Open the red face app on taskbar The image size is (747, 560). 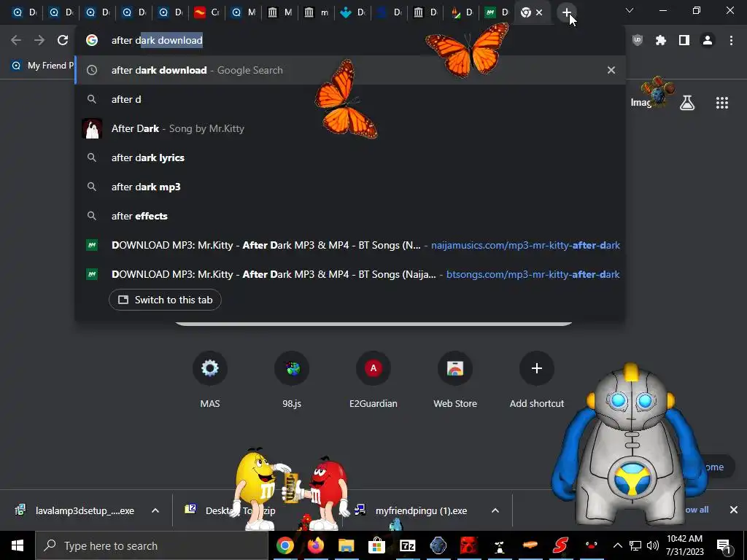(468, 545)
